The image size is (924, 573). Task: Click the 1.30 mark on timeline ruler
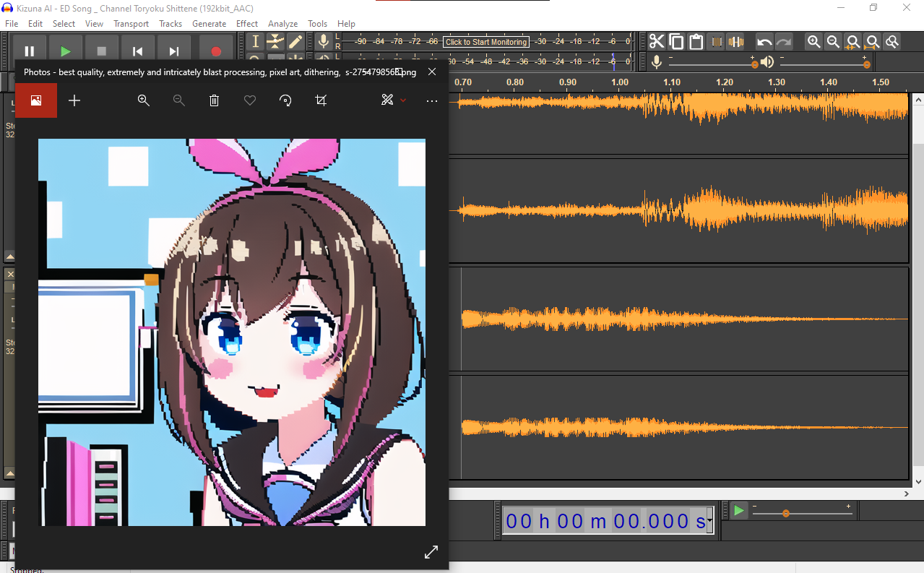tap(777, 82)
